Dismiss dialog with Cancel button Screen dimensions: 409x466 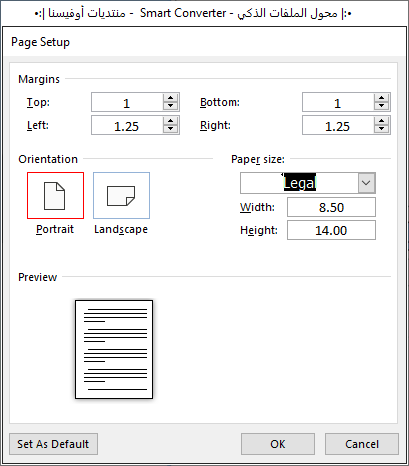(362, 444)
